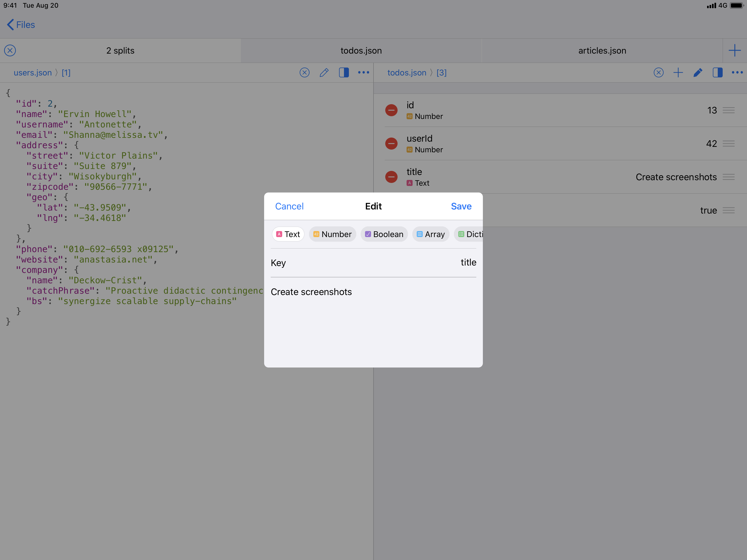This screenshot has height=560, width=747.
Task: Switch to the todos.json tab
Action: click(361, 51)
